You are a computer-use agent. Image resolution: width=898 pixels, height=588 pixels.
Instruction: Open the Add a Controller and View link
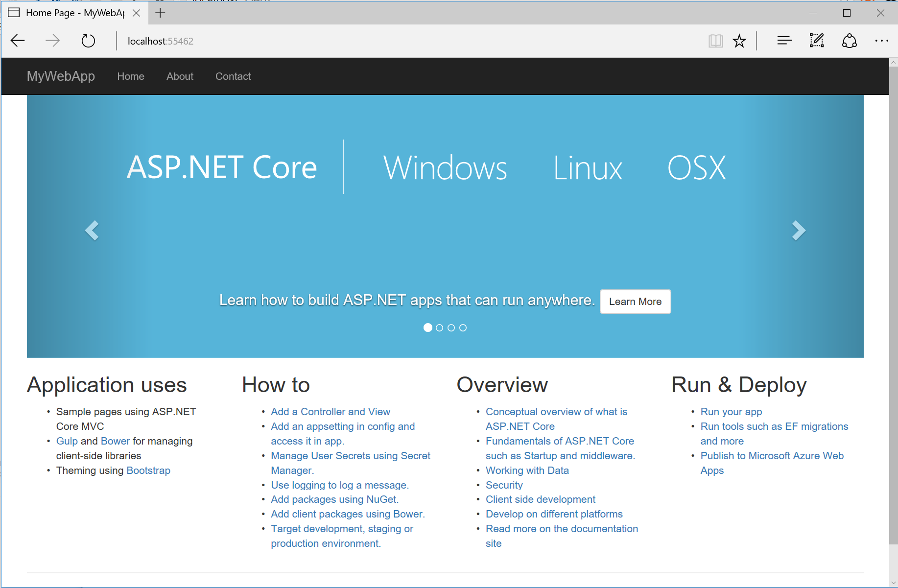coord(331,412)
